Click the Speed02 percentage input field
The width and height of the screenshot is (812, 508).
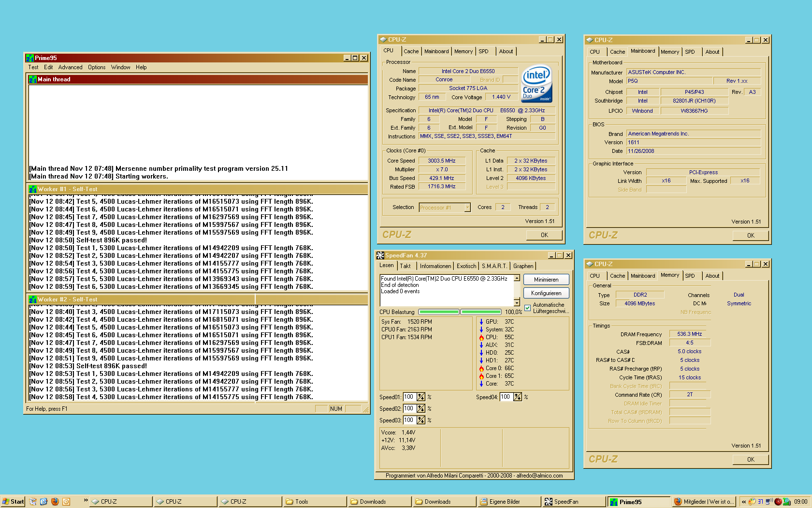coord(409,409)
